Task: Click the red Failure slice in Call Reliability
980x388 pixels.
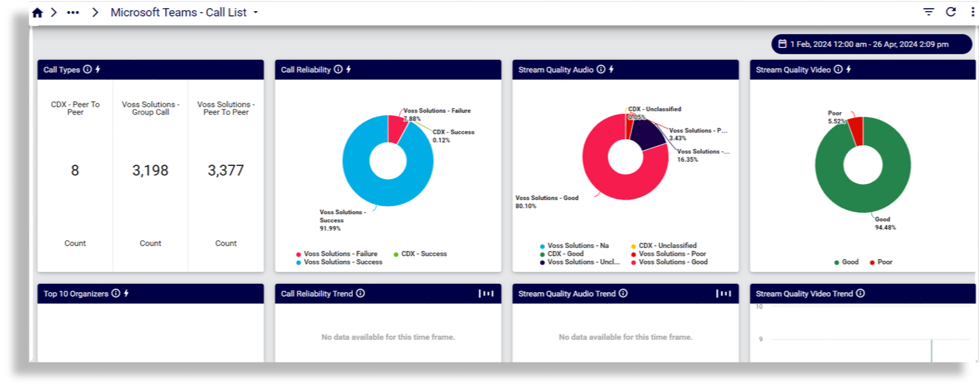Action: pos(396,128)
